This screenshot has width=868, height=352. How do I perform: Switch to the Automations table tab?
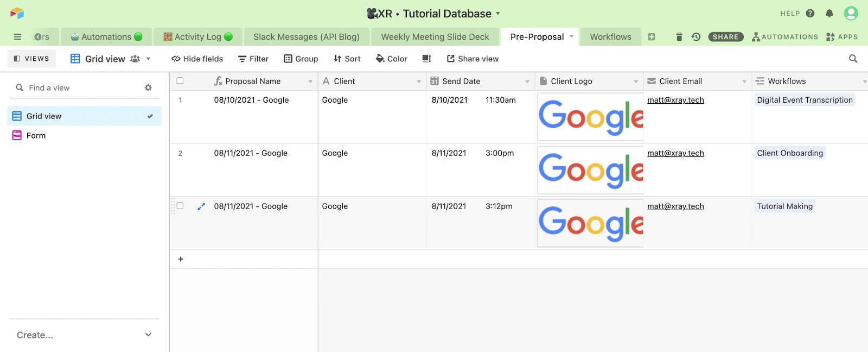pyautogui.click(x=106, y=37)
